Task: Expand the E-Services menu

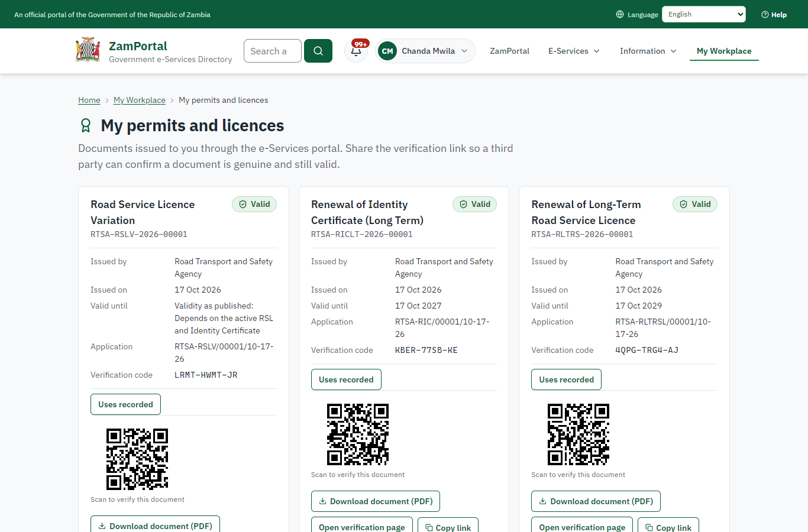Action: 574,51
